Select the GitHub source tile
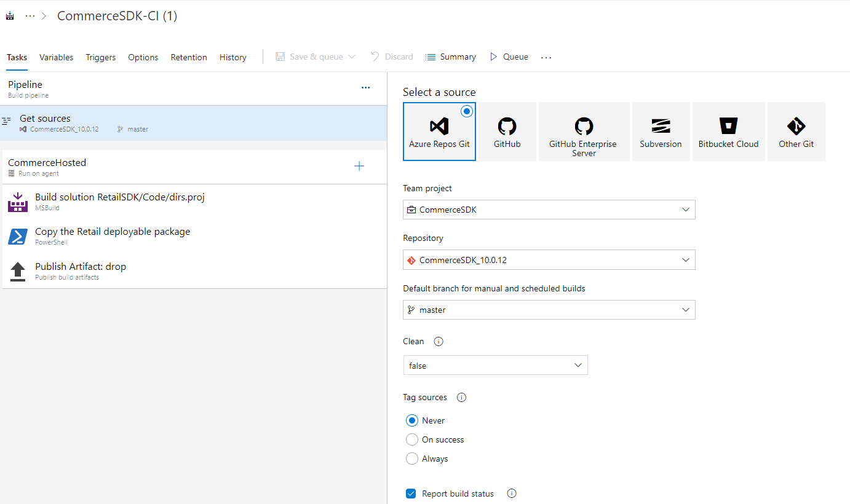Screen dimensions: 850x504 pos(507,132)
